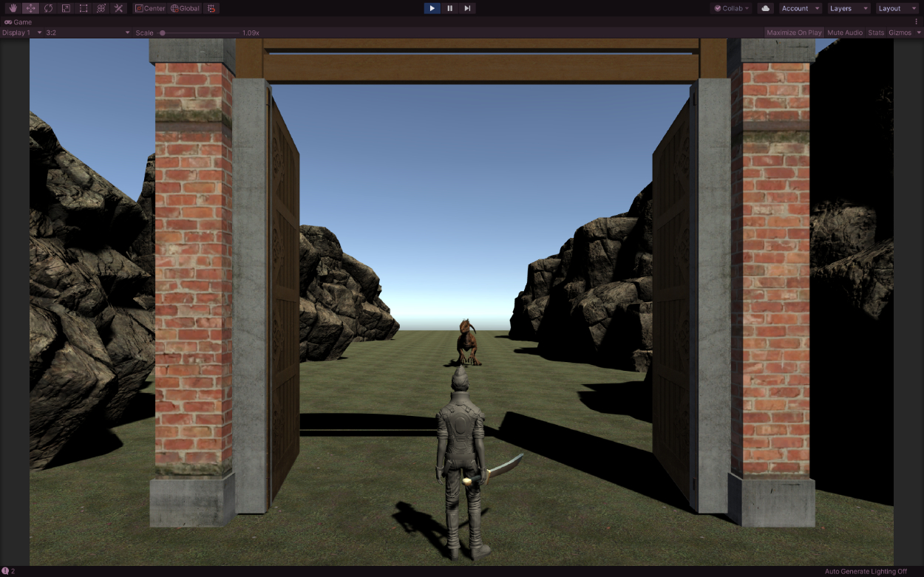The height and width of the screenshot is (577, 924).
Task: Toggle the Stats overlay
Action: [x=876, y=33]
